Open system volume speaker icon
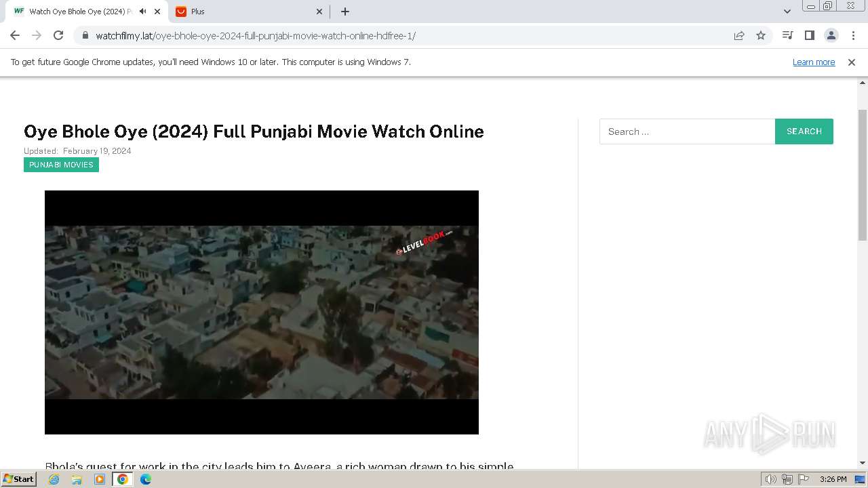The height and width of the screenshot is (488, 868). click(x=770, y=479)
